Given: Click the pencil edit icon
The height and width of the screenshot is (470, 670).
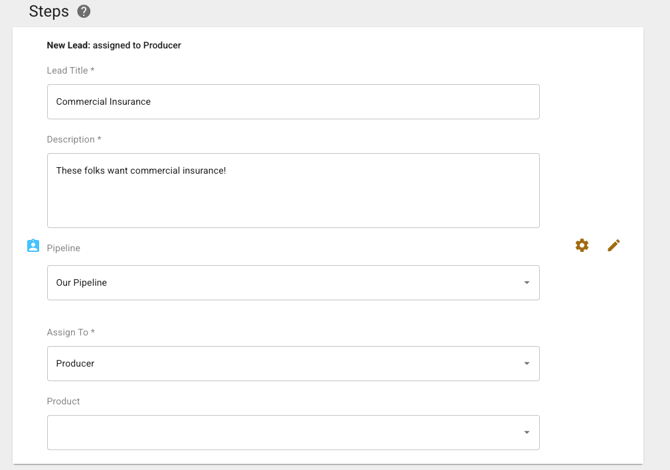Looking at the screenshot, I should coord(614,245).
